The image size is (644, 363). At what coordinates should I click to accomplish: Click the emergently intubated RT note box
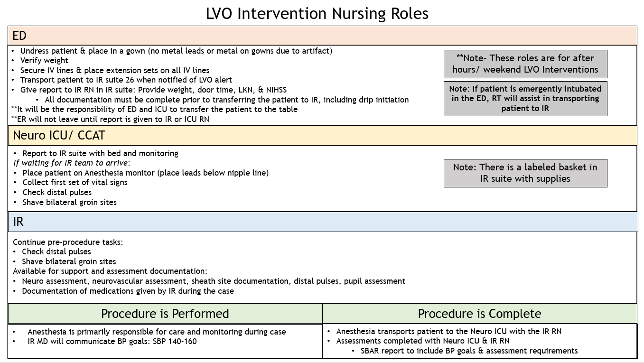(x=525, y=99)
